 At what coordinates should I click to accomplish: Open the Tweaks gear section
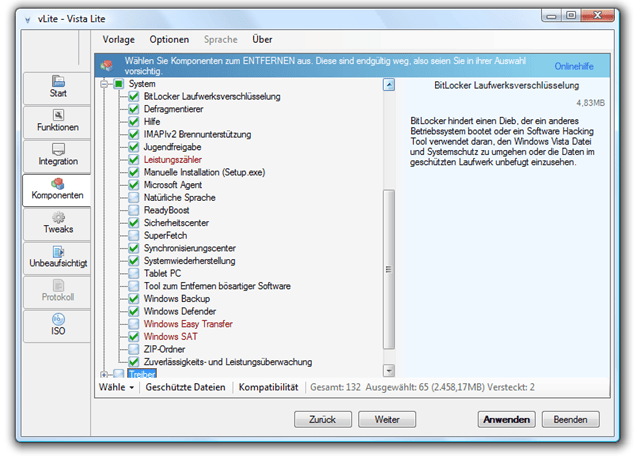pos(58,223)
